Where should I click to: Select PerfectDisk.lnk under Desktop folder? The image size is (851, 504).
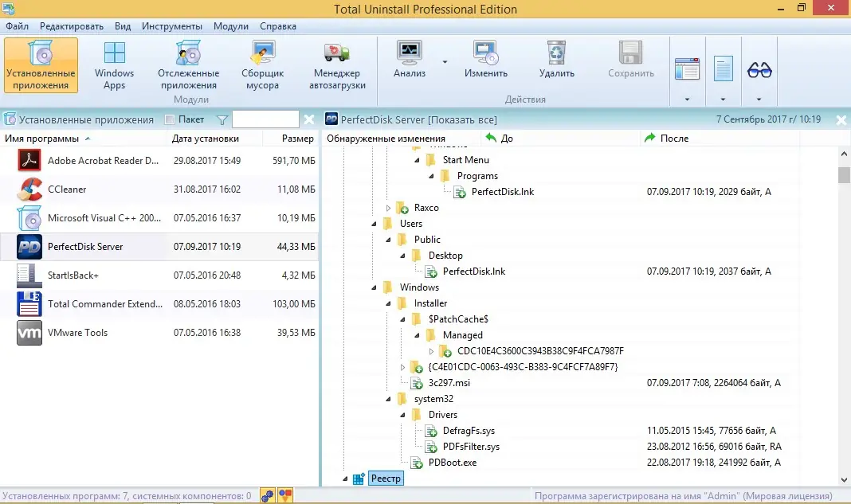(473, 272)
